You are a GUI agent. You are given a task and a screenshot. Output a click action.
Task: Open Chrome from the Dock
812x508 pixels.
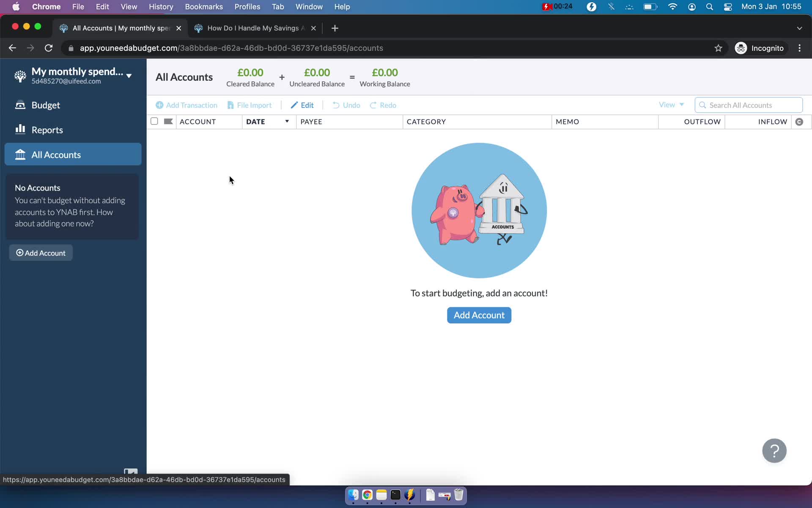[x=367, y=495]
